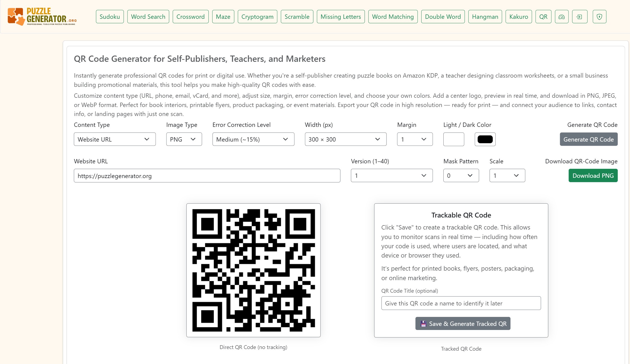The width and height of the screenshot is (630, 364).
Task: Download the QR code as PNG
Action: click(593, 175)
